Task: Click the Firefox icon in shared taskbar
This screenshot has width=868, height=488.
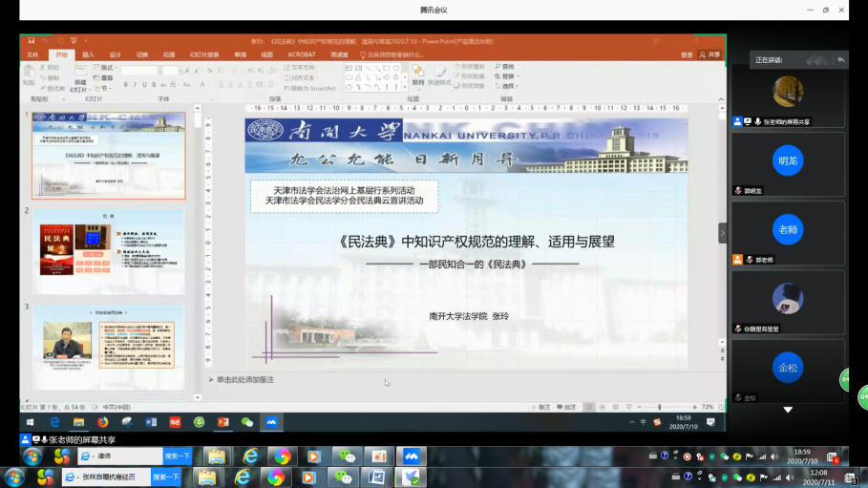Action: point(103,422)
